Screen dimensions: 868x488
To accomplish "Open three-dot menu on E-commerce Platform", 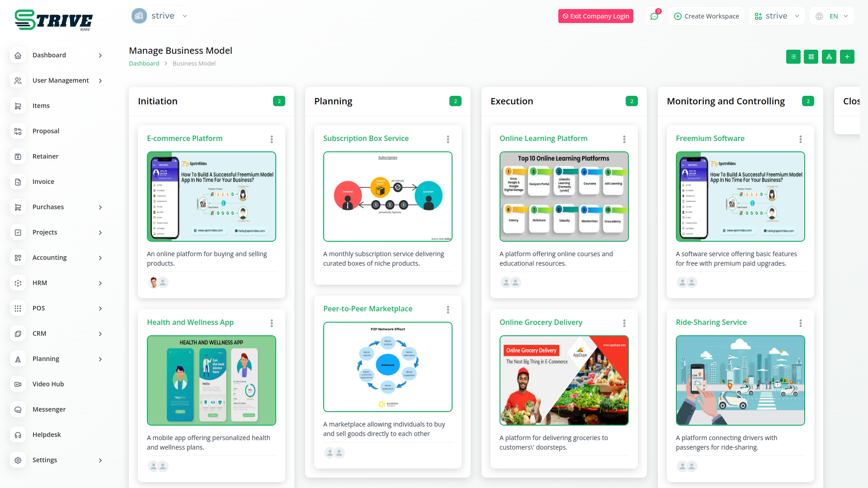I will [272, 139].
